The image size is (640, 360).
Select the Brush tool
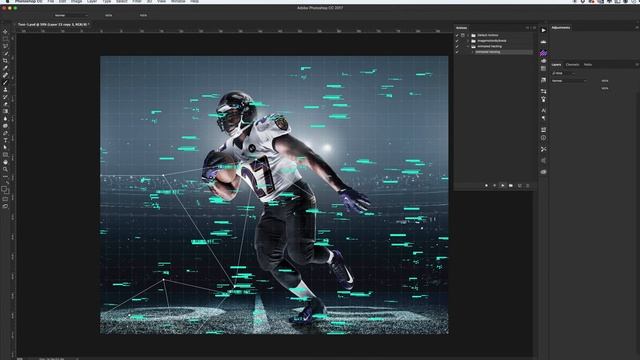click(x=5, y=82)
